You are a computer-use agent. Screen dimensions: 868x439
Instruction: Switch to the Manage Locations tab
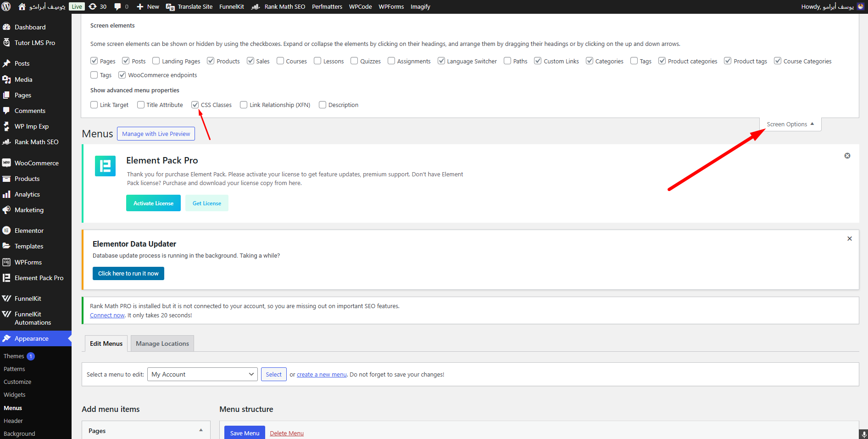(x=162, y=343)
